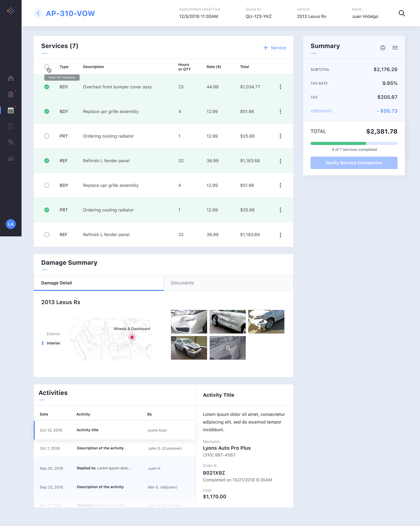Mark first Ordering cooling radiator complete
420x526 pixels.
(47, 136)
